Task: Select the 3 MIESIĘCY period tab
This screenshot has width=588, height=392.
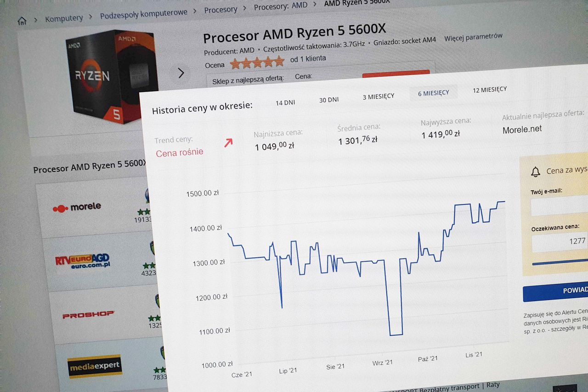Action: [379, 97]
